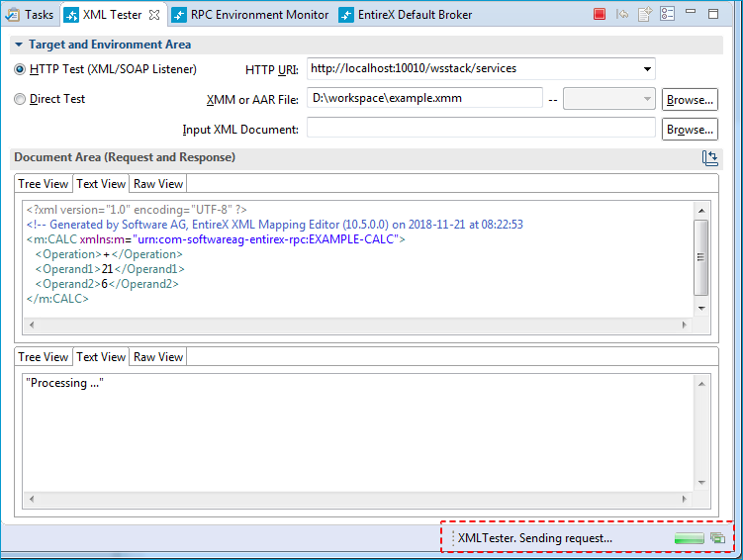The image size is (743, 560).
Task: Click the Operation + line
Action: (109, 254)
